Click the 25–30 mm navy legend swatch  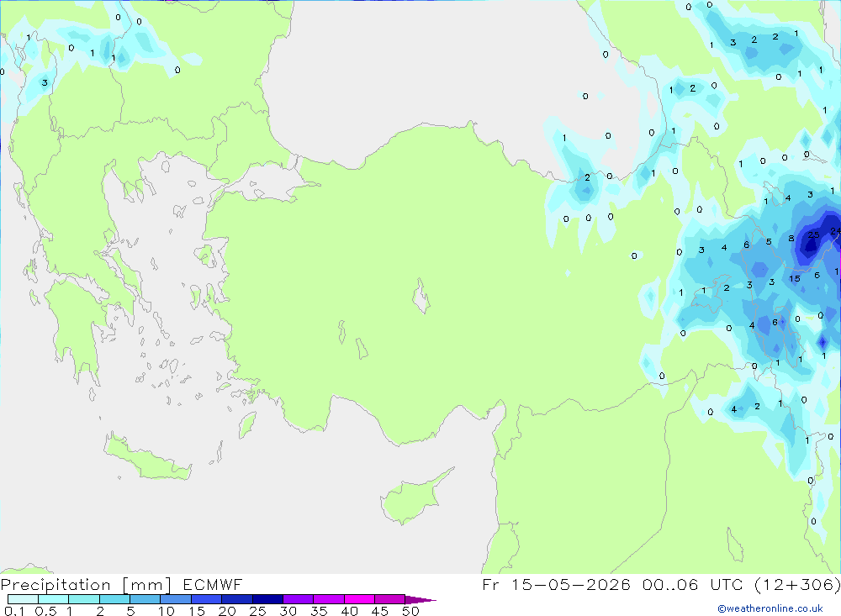267,599
